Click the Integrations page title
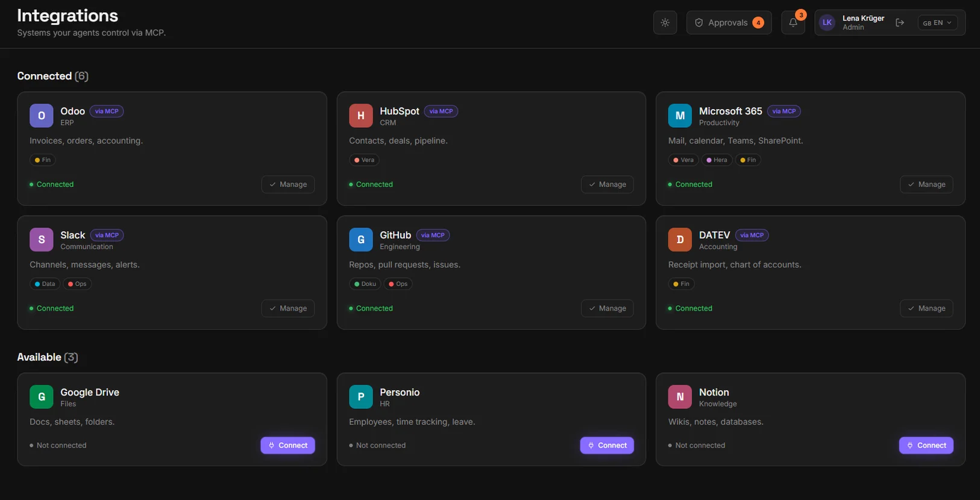The image size is (980, 500). click(68, 15)
